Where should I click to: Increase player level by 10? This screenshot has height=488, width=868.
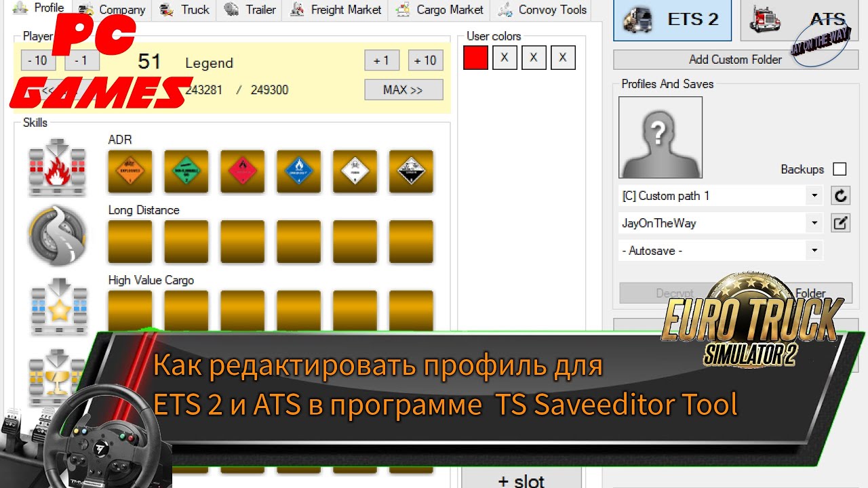pos(426,60)
